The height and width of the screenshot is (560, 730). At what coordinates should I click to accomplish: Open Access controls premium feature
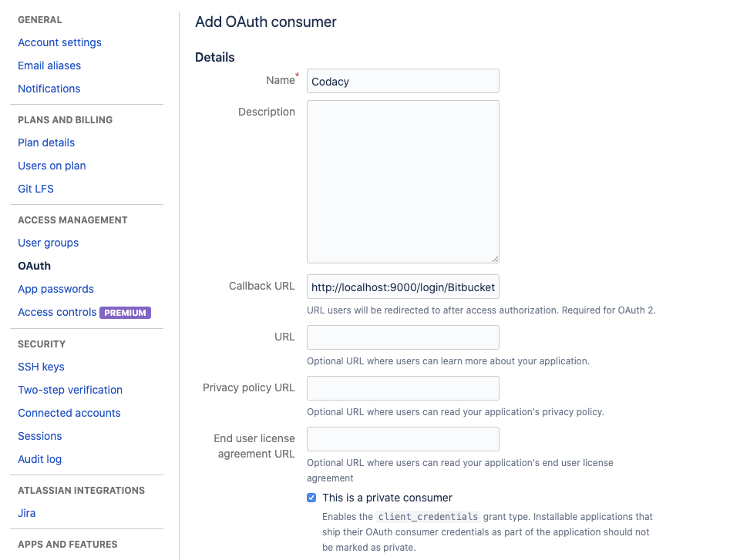[x=56, y=312]
